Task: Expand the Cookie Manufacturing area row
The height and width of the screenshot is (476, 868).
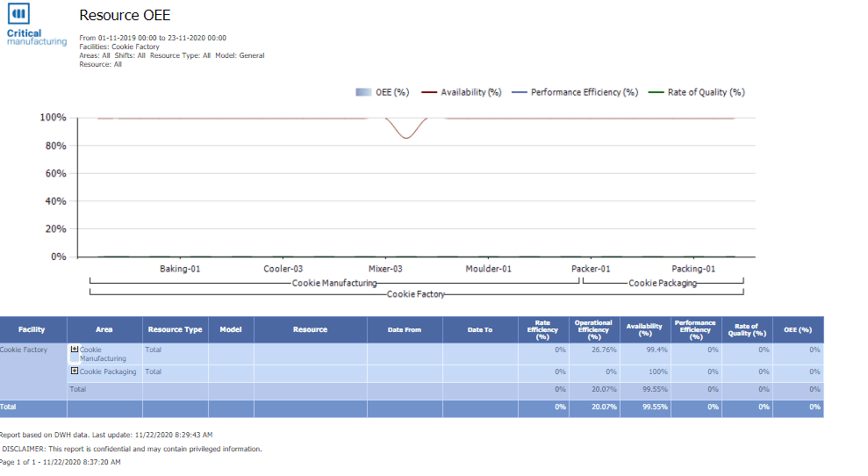Action: click(x=75, y=350)
